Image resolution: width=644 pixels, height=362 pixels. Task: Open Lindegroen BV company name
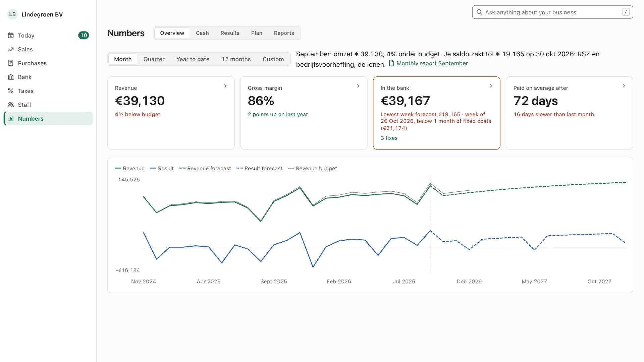(42, 14)
